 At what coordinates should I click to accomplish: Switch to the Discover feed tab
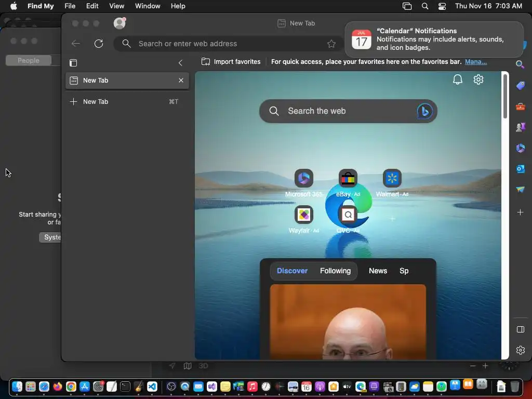pyautogui.click(x=292, y=271)
